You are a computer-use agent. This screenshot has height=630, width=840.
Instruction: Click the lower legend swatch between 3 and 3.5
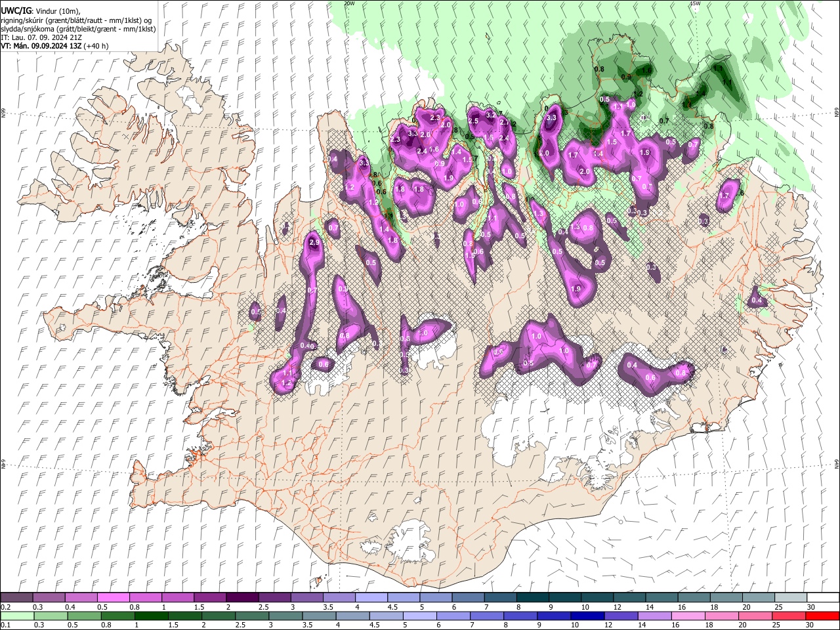pyautogui.click(x=285, y=616)
